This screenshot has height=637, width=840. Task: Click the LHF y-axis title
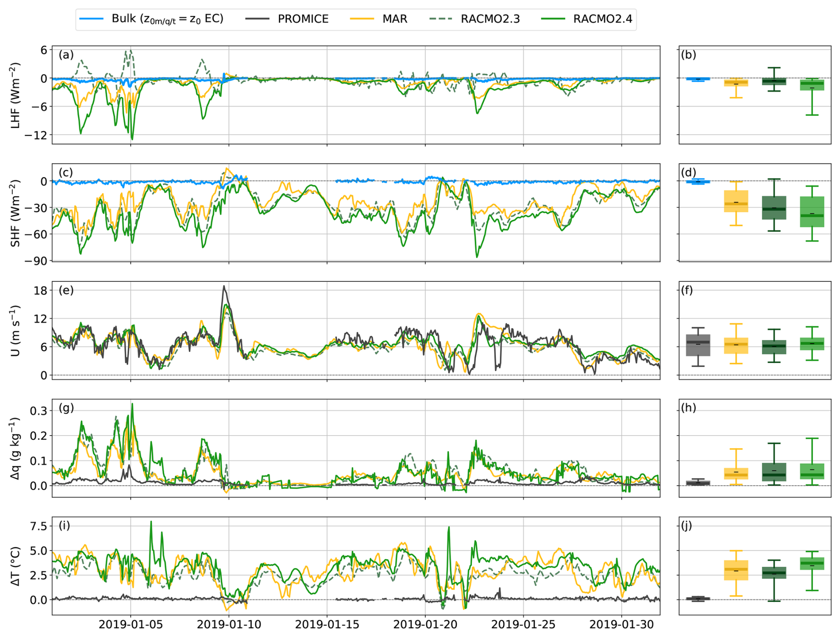point(16,95)
